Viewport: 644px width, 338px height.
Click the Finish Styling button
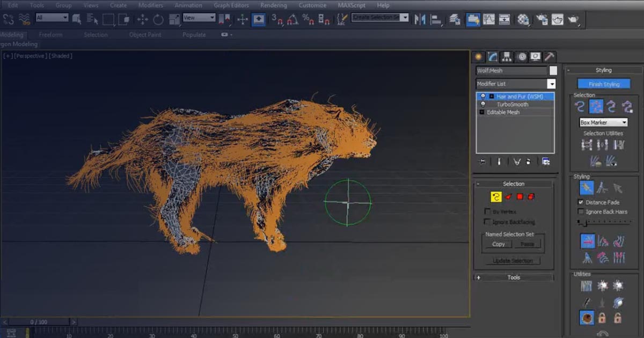[x=603, y=84]
